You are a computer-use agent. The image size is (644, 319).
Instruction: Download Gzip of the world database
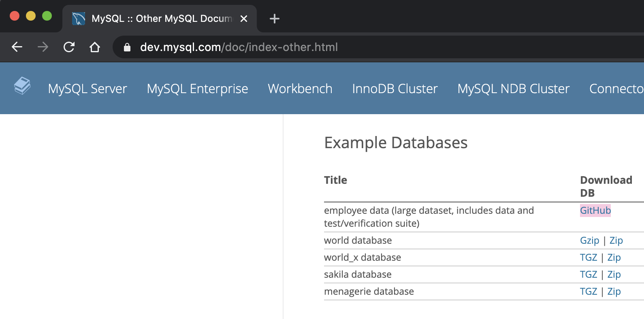(x=590, y=240)
